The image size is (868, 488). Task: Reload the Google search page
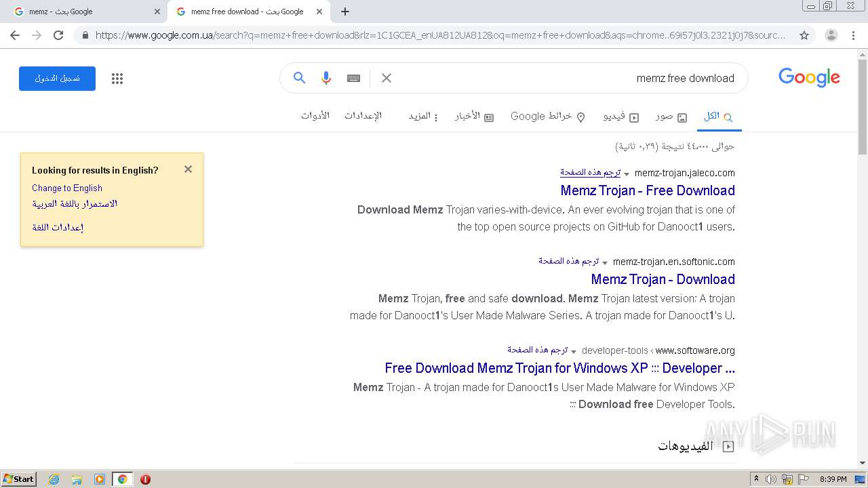point(58,35)
